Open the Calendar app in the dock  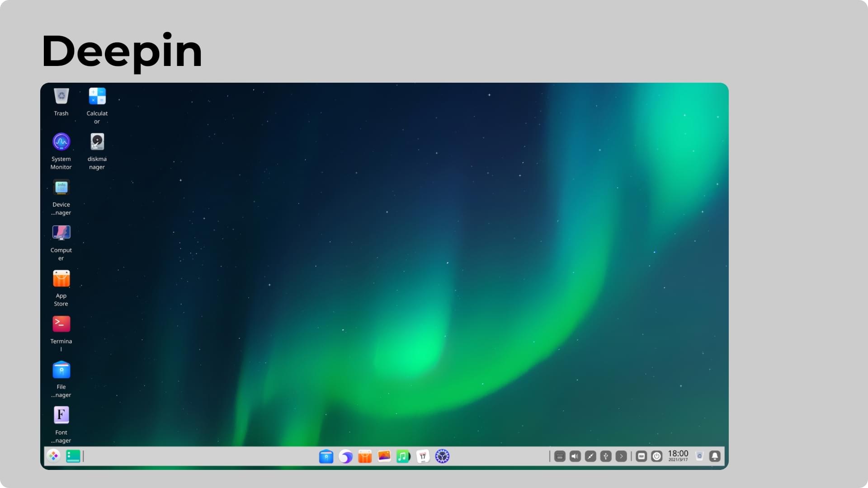click(423, 456)
